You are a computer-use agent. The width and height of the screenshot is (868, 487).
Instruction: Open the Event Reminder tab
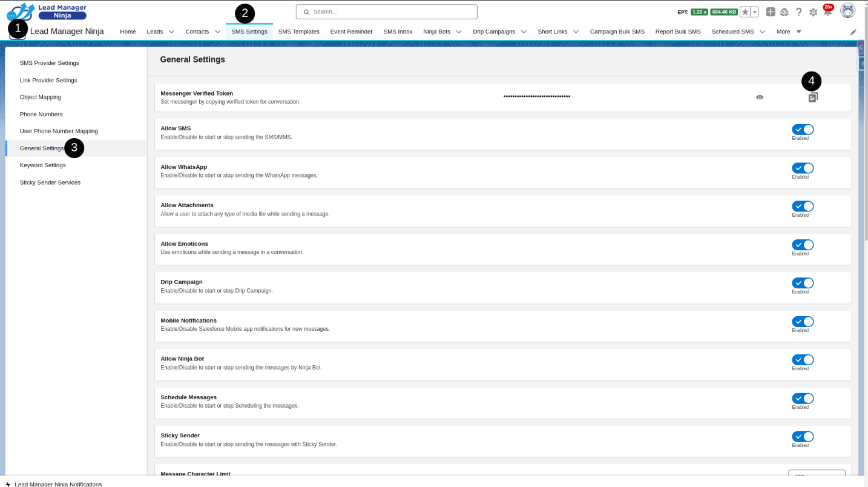point(351,31)
